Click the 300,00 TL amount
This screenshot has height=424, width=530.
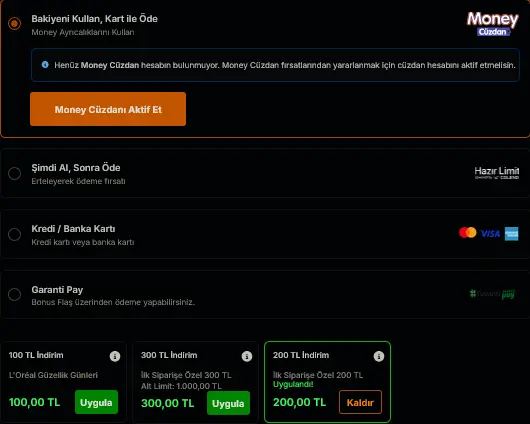[x=168, y=403]
